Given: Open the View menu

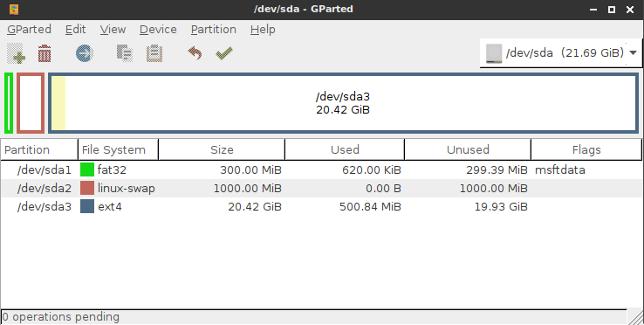Looking at the screenshot, I should [113, 30].
